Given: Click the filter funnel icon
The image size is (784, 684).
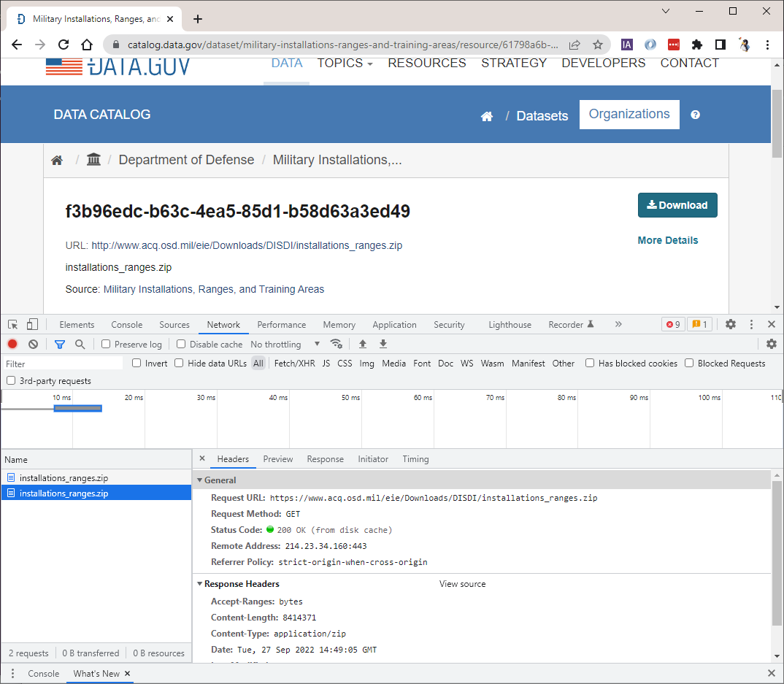Looking at the screenshot, I should (x=59, y=343).
